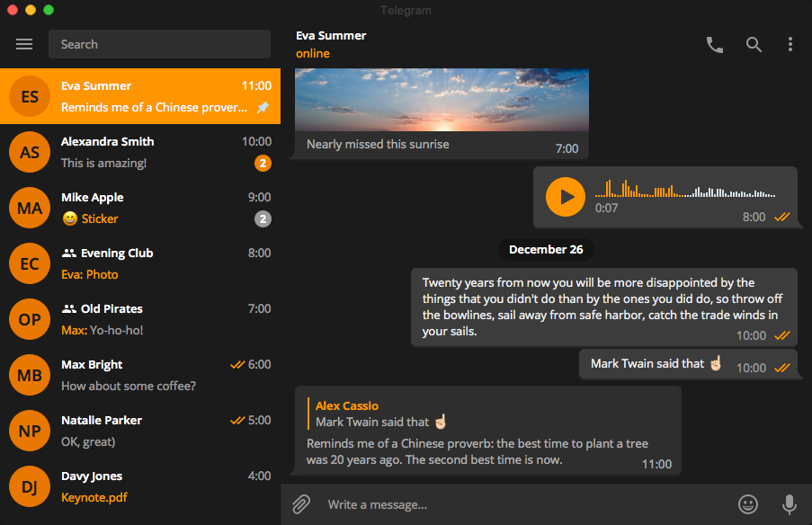
Task: Click the grey unread badge on Mike Apple
Action: click(x=263, y=219)
